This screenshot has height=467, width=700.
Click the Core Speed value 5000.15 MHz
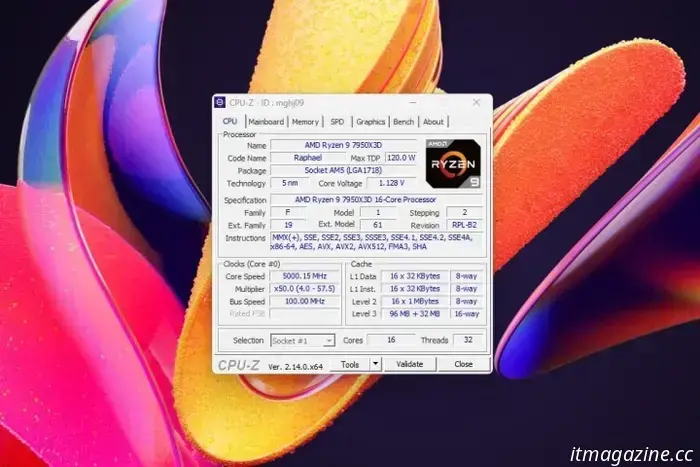point(304,276)
